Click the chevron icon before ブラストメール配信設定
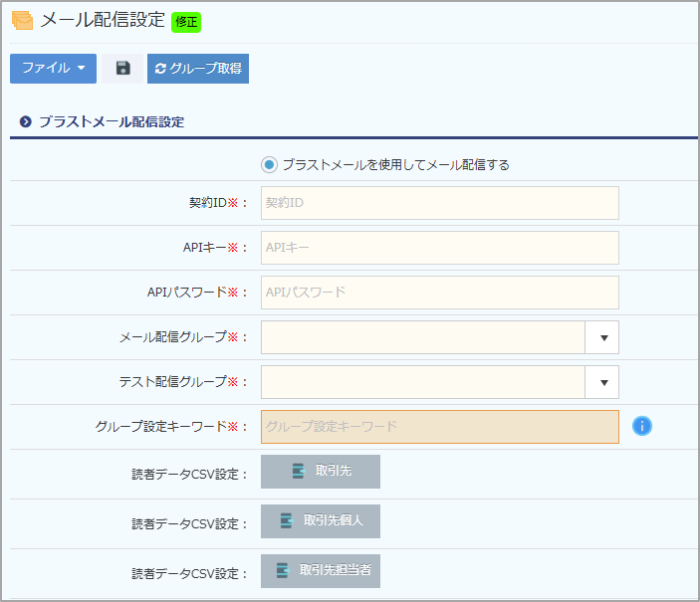Viewport: 700px width, 602px height. point(26,122)
